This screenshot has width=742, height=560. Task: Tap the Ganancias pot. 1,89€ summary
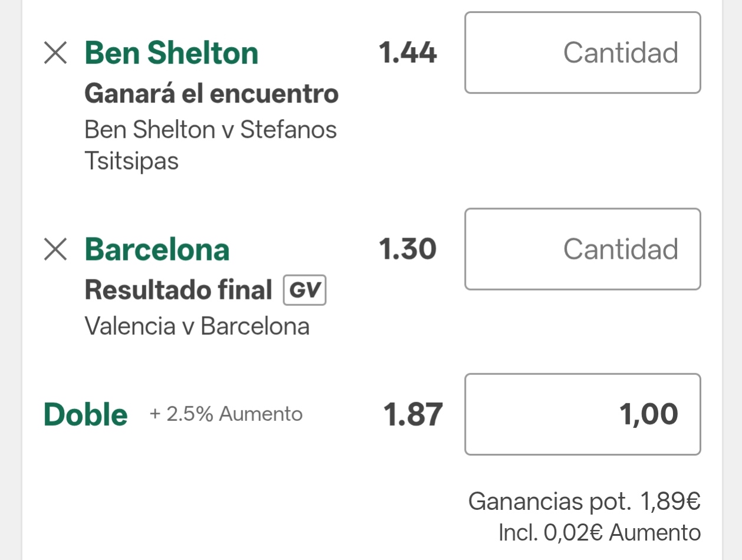(x=585, y=502)
